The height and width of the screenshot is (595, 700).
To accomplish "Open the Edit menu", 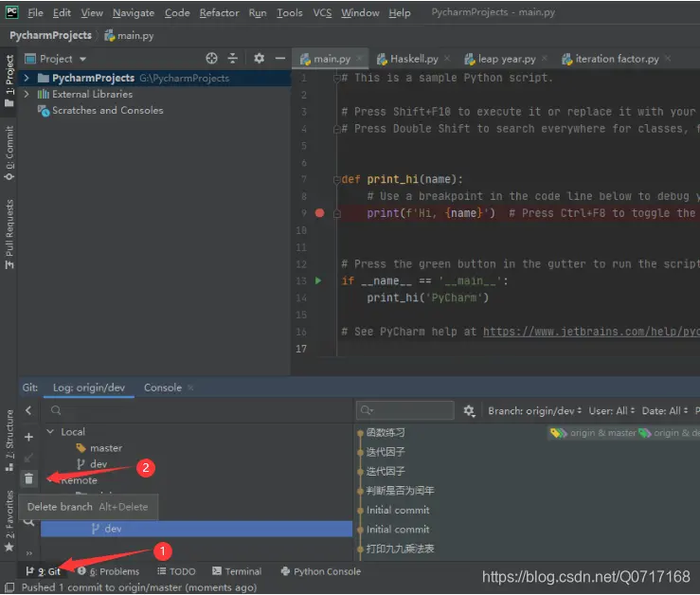I will coord(62,13).
